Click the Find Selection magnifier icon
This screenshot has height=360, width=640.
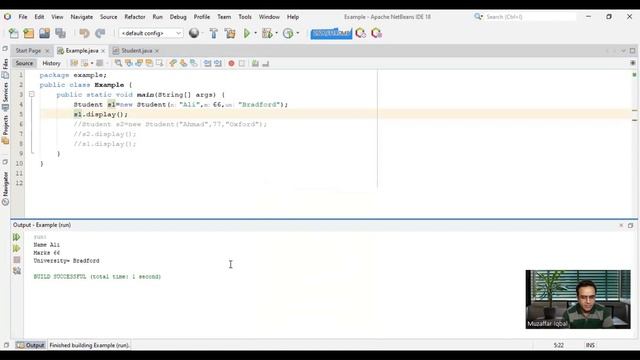(118, 63)
